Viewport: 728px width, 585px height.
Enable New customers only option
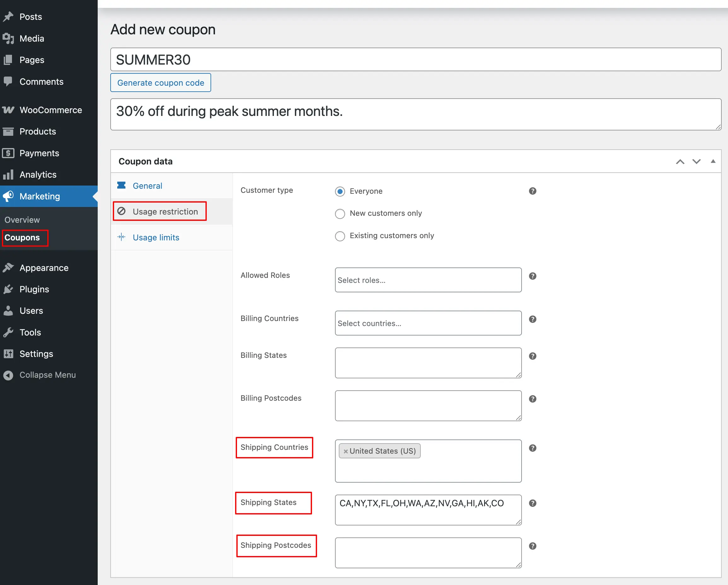coord(340,214)
